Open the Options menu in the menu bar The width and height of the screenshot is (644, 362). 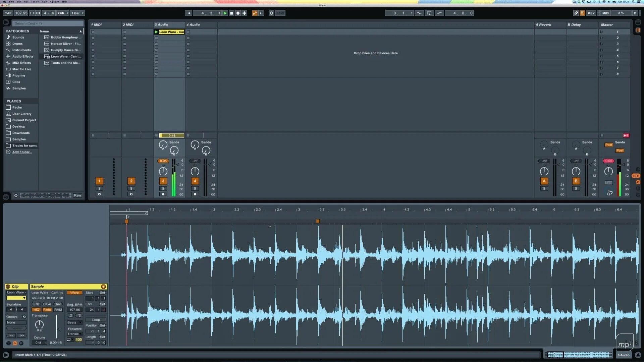54,1
